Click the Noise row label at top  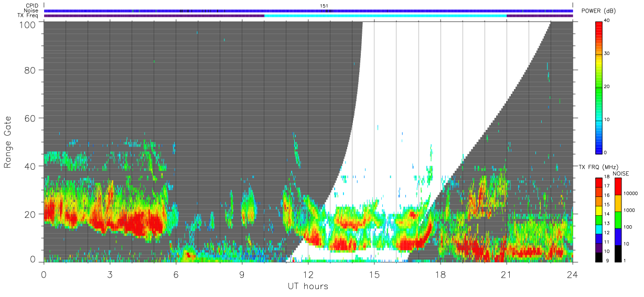[30, 10]
